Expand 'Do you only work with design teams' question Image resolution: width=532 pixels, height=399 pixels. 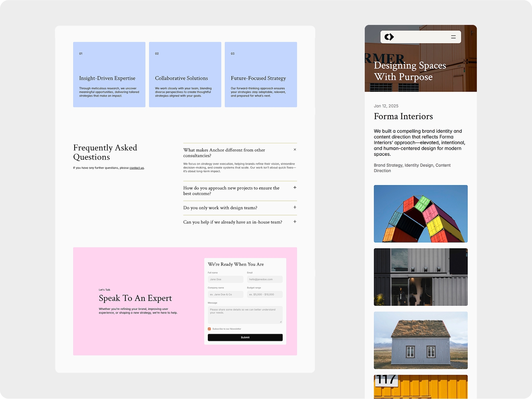pos(295,207)
